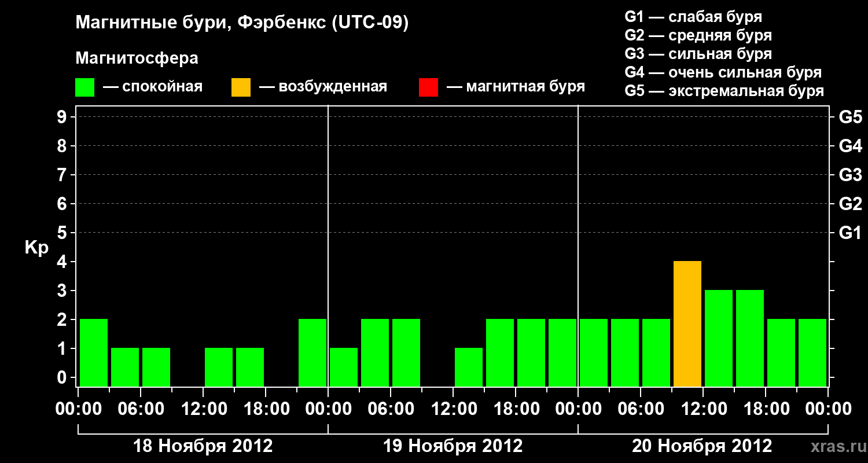This screenshot has height=463, width=868.
Task: Click the '18:00' tick label above 18 Ноября
Action: point(266,409)
